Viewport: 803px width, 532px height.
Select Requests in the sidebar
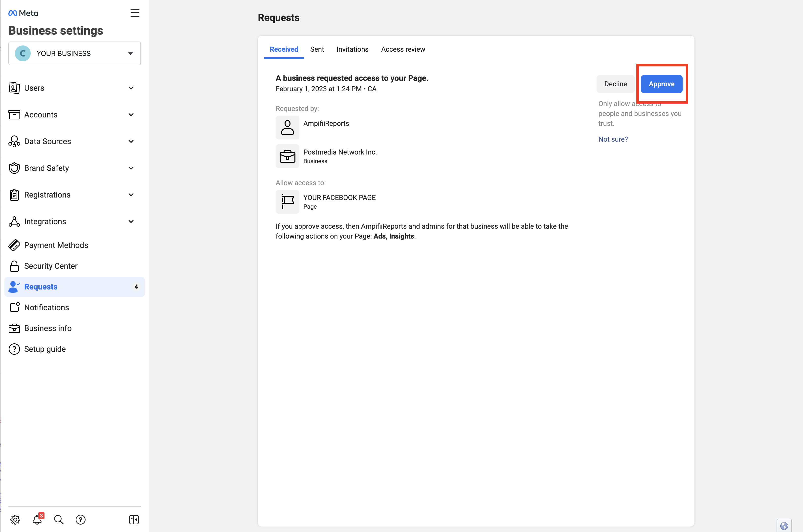(75, 287)
